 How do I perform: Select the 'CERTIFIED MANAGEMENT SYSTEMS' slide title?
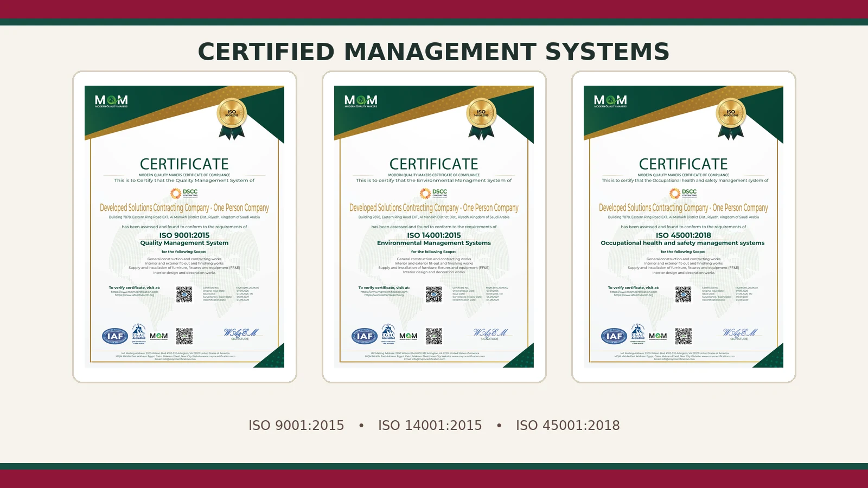(434, 52)
